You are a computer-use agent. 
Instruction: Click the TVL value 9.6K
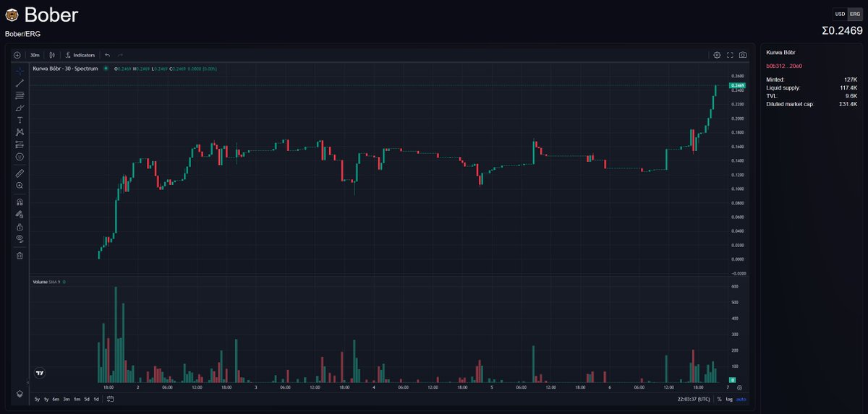851,95
